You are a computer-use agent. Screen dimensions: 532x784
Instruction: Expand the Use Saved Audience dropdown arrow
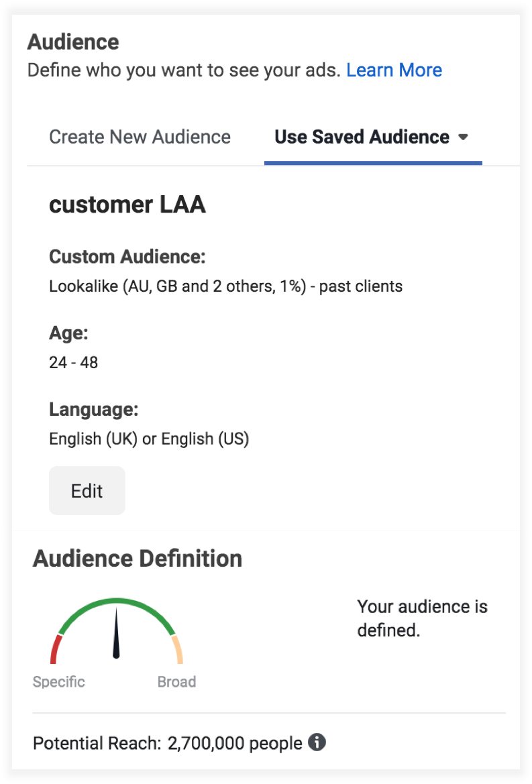click(462, 137)
